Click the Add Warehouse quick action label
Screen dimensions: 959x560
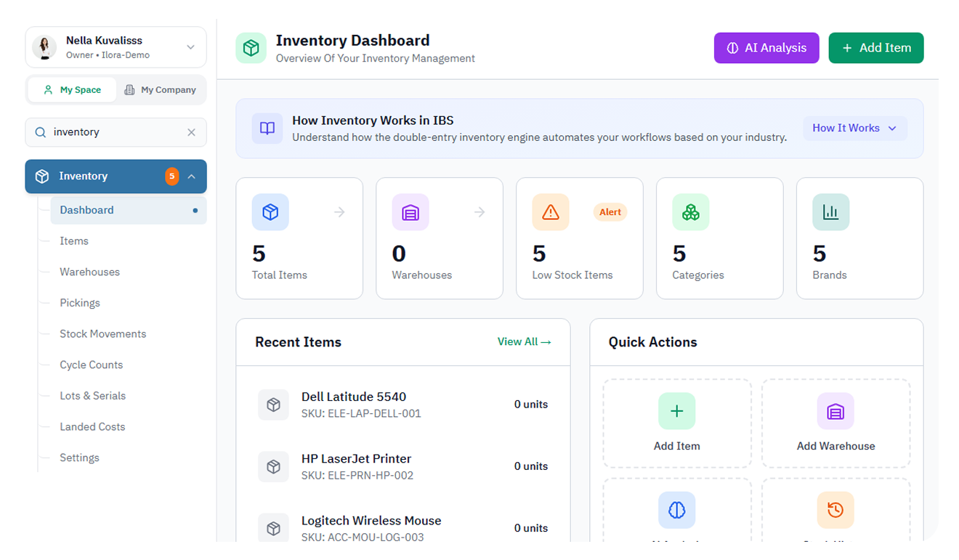point(836,446)
